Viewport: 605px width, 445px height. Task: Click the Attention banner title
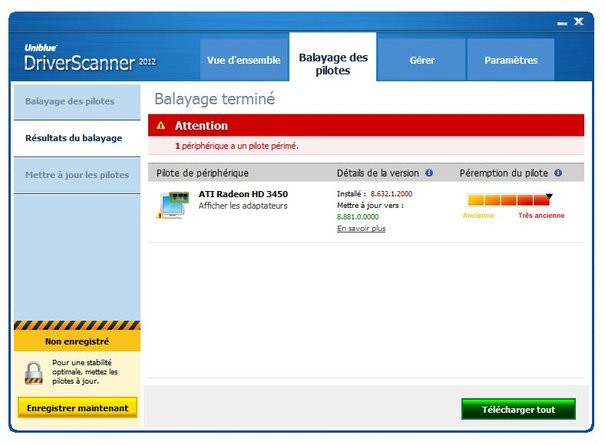coord(201,125)
